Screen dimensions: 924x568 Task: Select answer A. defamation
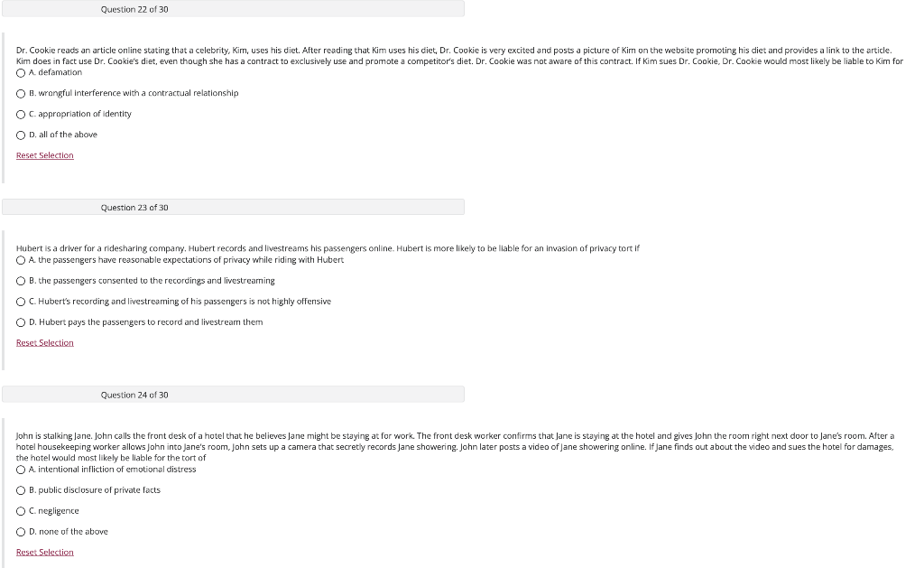tap(21, 73)
